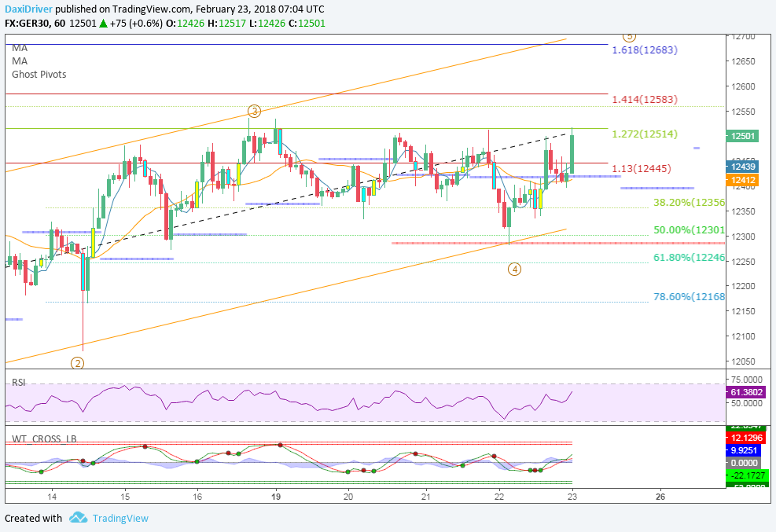This screenshot has height=532, width=776.
Task: Click the 50.00% retracement label
Action: click(689, 230)
